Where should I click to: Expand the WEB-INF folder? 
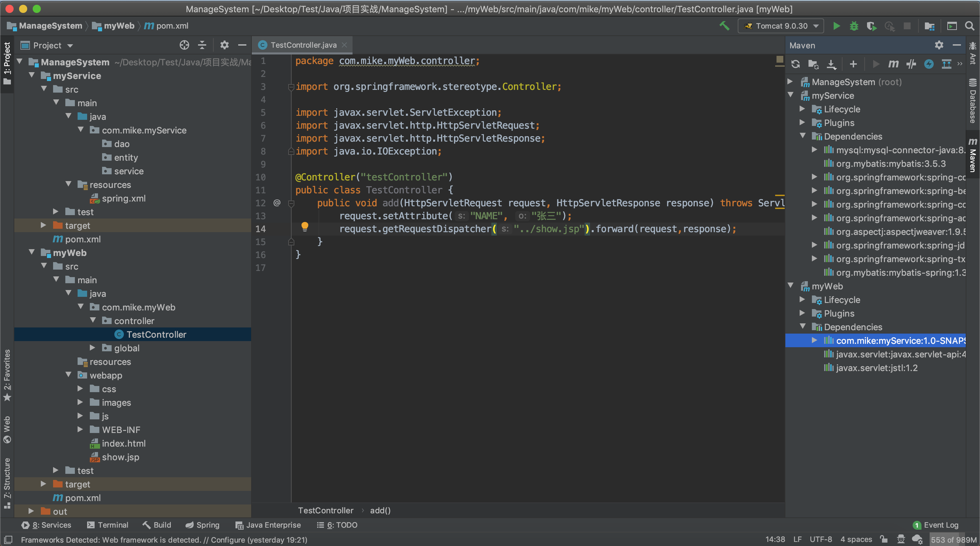click(80, 429)
